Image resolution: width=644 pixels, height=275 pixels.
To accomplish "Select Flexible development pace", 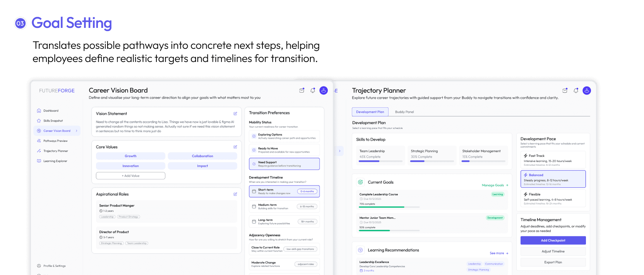I will [x=553, y=198].
